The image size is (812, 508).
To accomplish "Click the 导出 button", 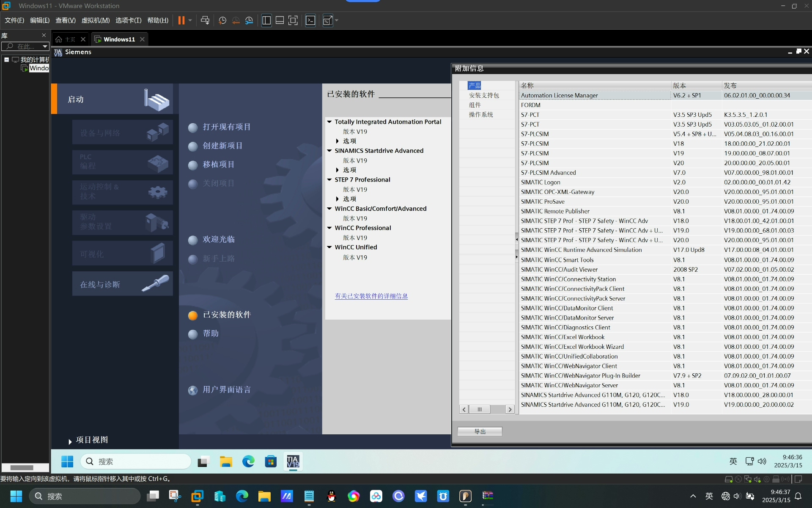I will point(480,431).
